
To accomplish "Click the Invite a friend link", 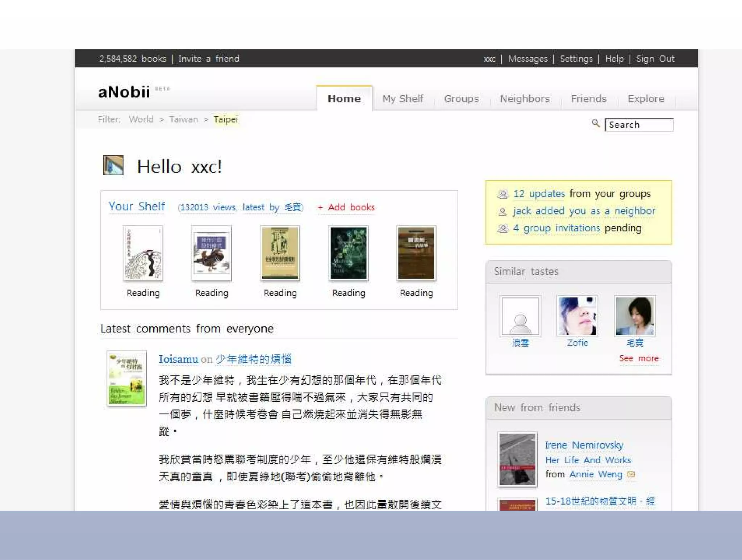I will click(209, 59).
